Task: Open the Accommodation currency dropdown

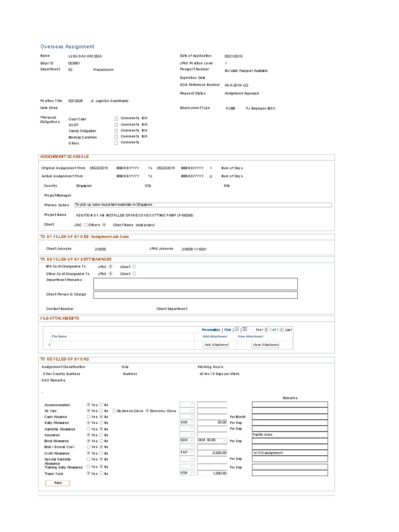Action: click(x=187, y=404)
